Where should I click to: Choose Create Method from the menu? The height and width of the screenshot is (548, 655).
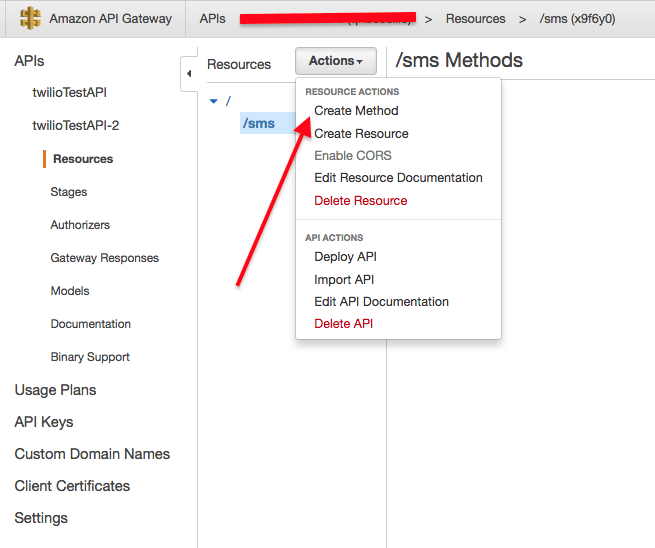point(356,111)
